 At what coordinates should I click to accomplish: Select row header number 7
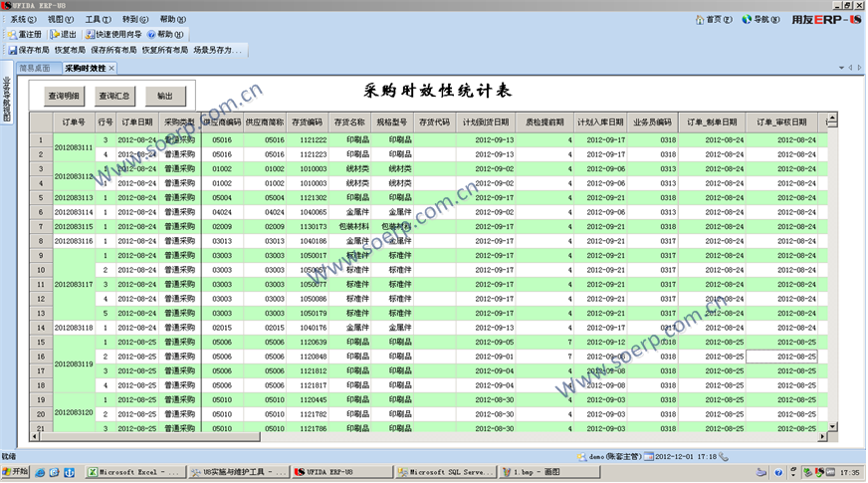(41, 226)
